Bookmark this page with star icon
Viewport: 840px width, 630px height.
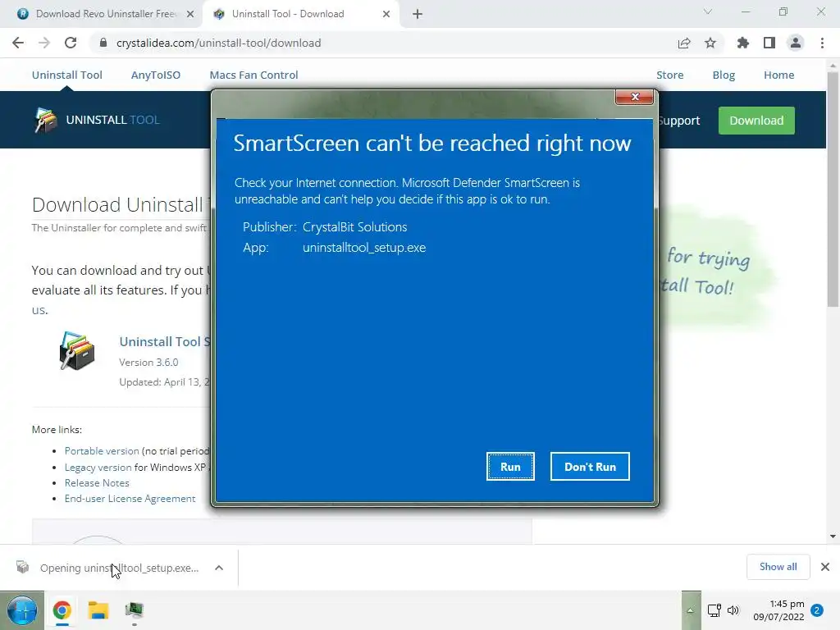click(710, 43)
